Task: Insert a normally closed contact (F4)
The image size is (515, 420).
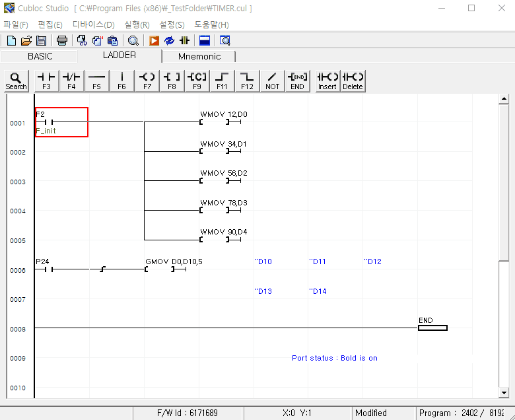Action: click(x=71, y=81)
